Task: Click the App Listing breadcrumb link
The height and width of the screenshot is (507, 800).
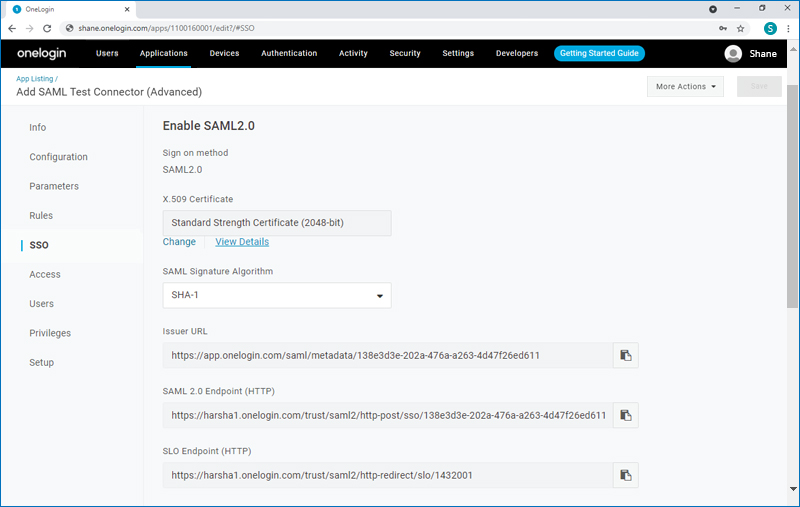Action: coord(35,78)
